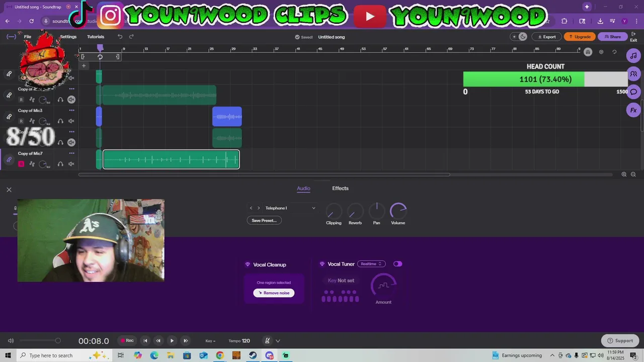Open automation for the Copy of Mic7 track
This screenshot has height=362, width=644.
point(32,164)
